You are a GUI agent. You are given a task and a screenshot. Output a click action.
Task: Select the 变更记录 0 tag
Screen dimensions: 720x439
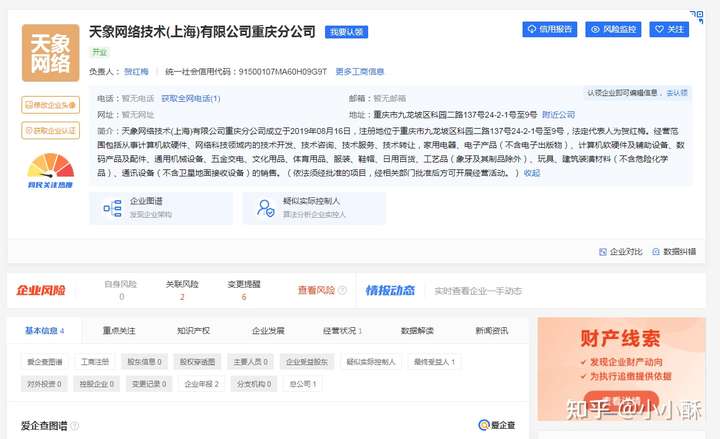pos(149,384)
